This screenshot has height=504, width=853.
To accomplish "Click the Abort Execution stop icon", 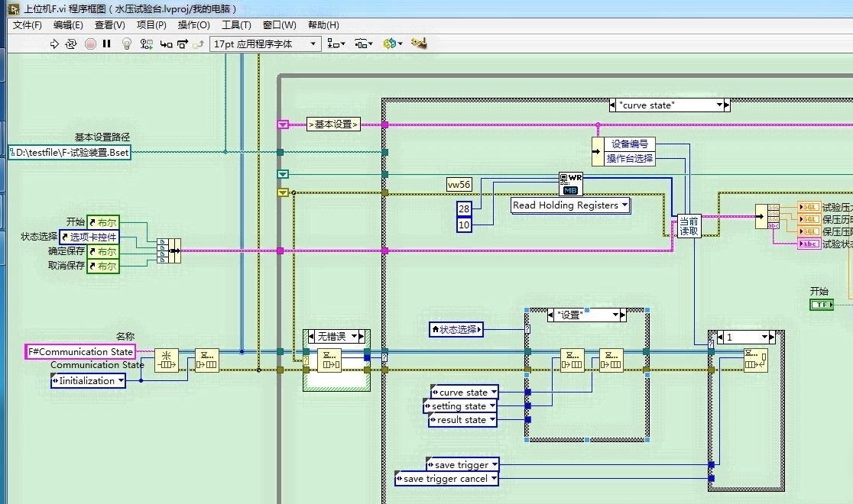I will click(91, 44).
